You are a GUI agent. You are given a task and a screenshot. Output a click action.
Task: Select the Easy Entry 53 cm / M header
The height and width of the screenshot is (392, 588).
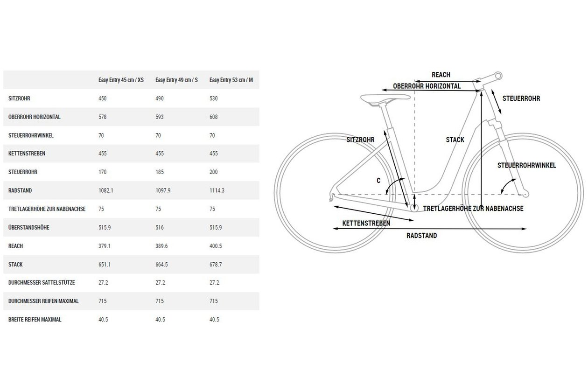(x=231, y=80)
